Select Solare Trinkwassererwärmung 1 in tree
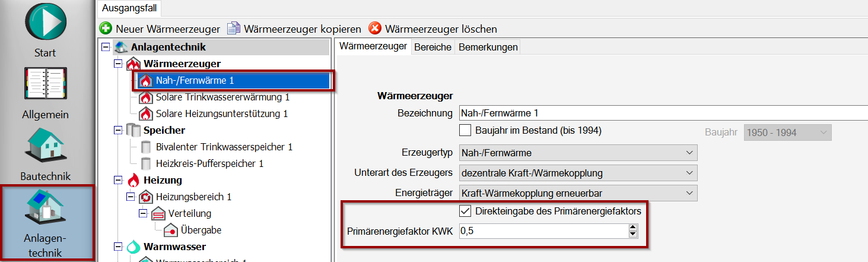This screenshot has width=868, height=262. tap(222, 97)
